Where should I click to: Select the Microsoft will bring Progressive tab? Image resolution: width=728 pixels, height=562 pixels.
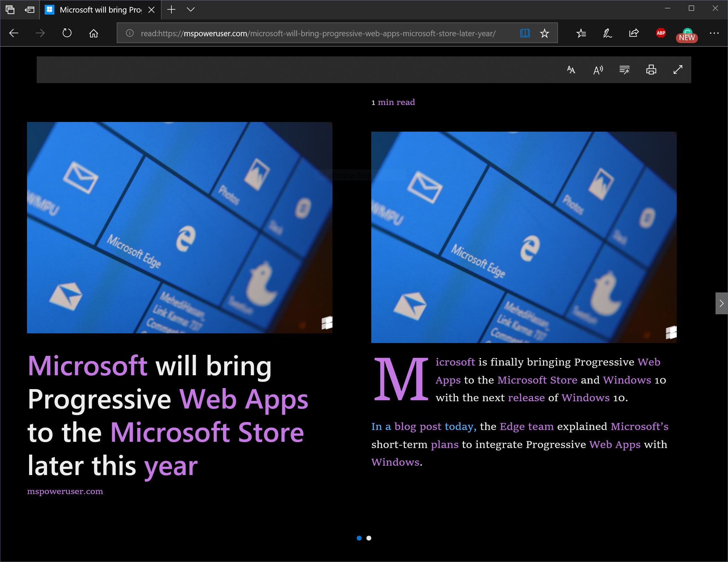[x=100, y=10]
